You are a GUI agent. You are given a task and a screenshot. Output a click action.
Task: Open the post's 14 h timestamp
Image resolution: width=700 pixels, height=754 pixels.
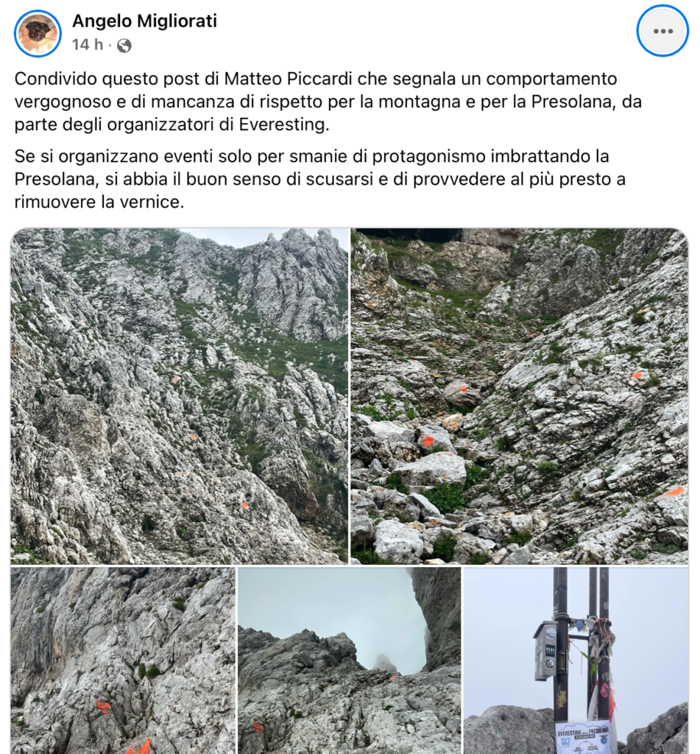[x=88, y=45]
